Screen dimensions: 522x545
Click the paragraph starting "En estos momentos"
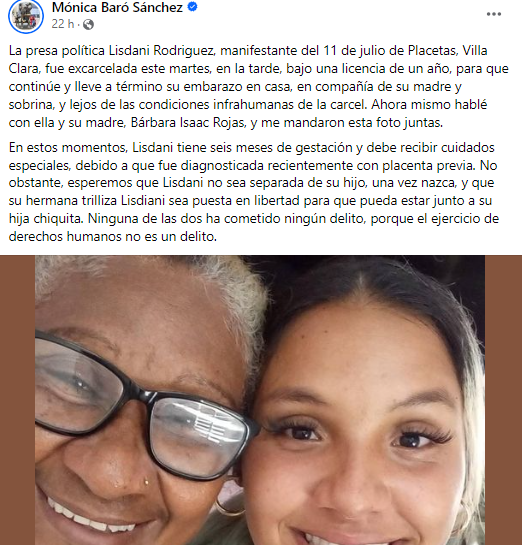[x=254, y=192]
